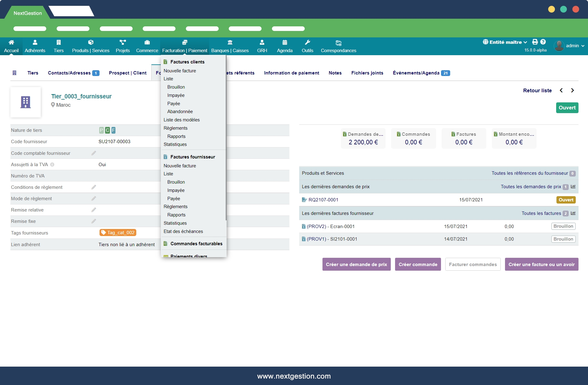This screenshot has width=588, height=385.
Task: Edit Code comptable fournisseur pencil icon
Action: [94, 153]
